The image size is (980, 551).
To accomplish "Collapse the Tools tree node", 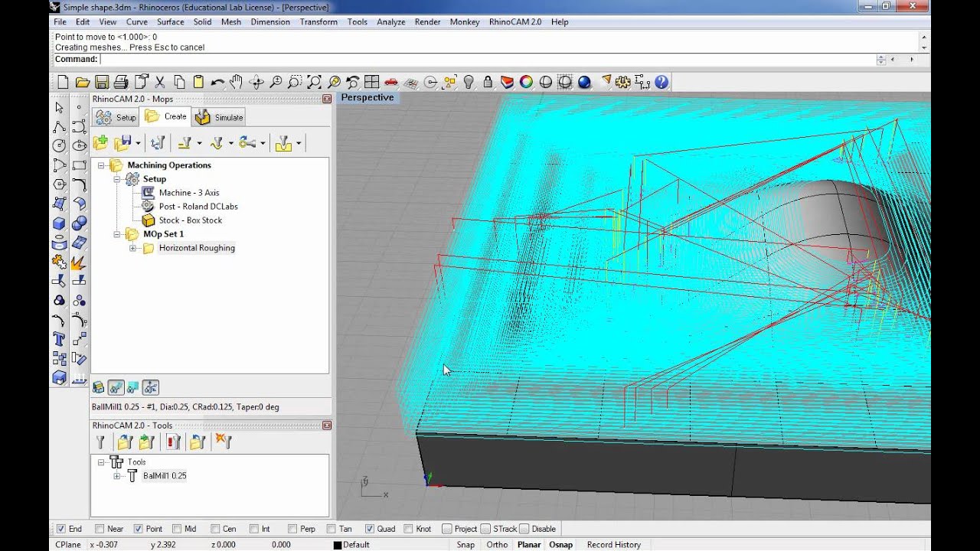I will [101, 462].
